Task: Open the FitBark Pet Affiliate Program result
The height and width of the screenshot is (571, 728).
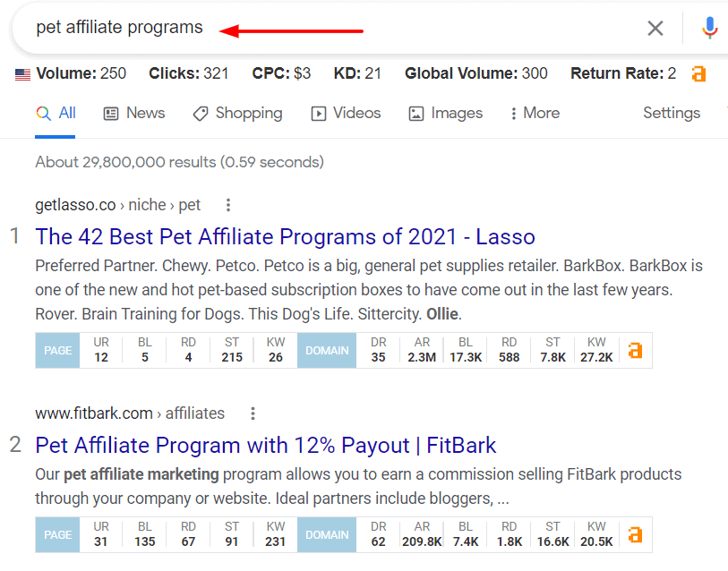Action: (x=266, y=445)
